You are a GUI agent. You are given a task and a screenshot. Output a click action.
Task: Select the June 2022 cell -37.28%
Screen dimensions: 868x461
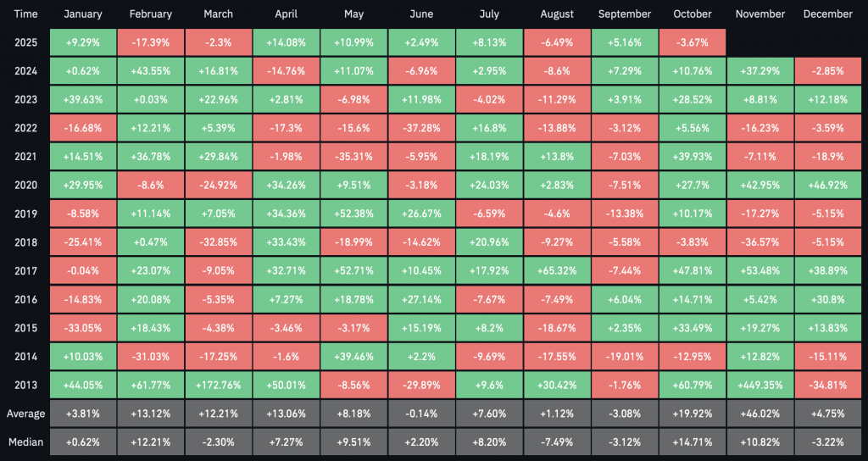421,127
